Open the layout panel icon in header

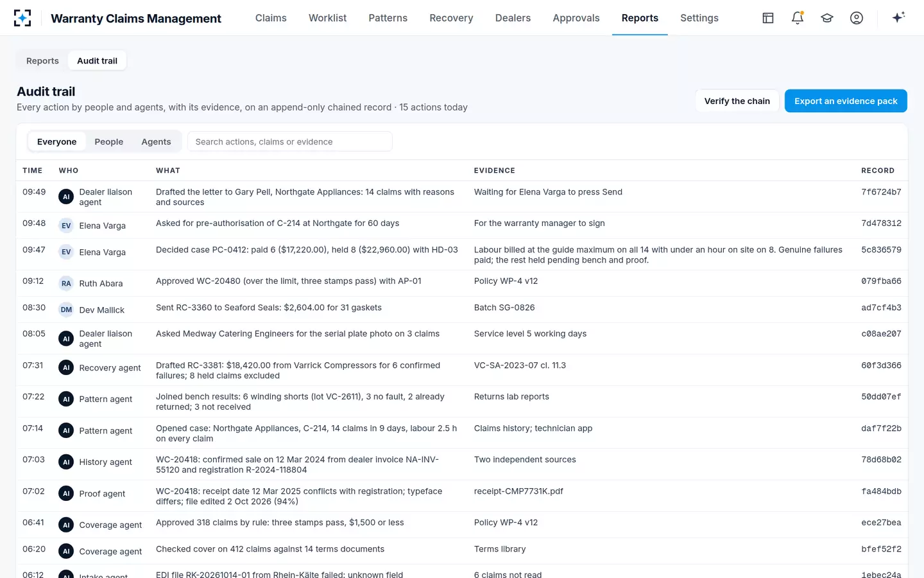tap(768, 18)
